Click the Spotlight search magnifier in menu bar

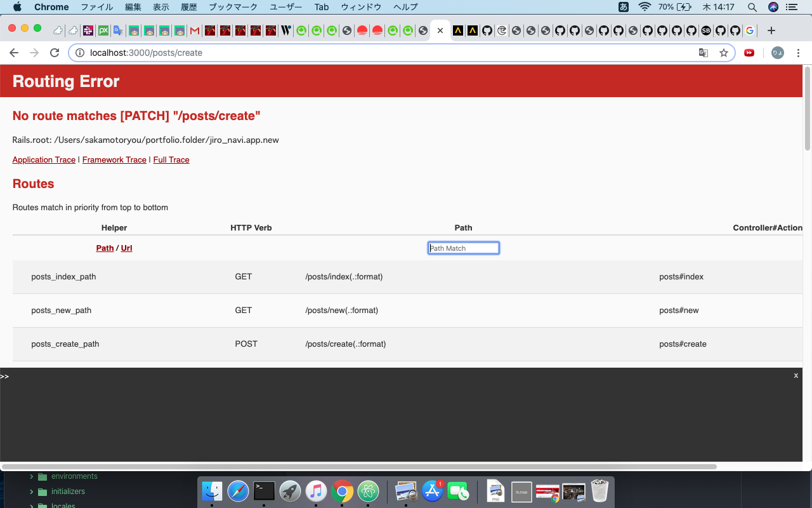[x=752, y=7]
